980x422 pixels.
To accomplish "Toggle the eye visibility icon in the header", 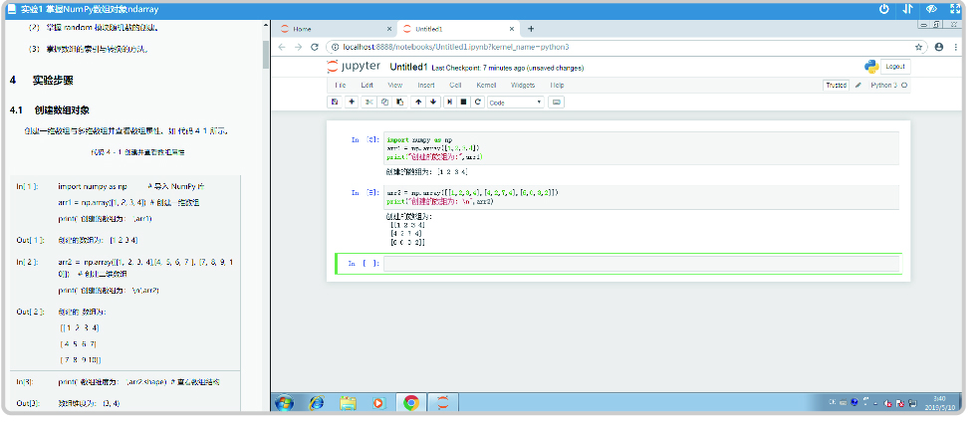I will [931, 9].
